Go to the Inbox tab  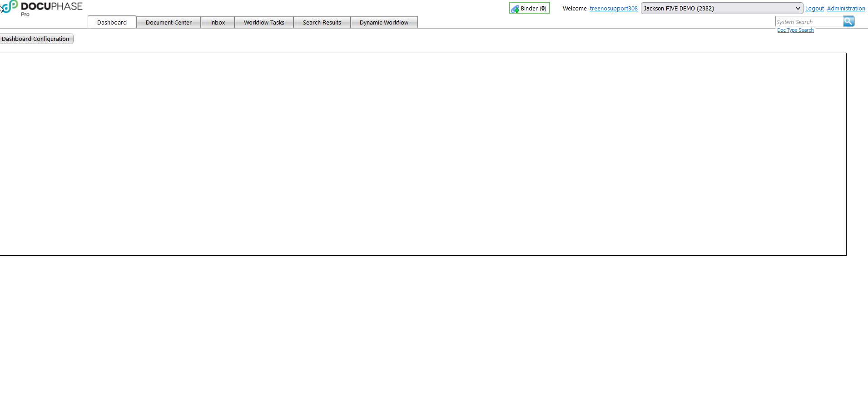218,22
